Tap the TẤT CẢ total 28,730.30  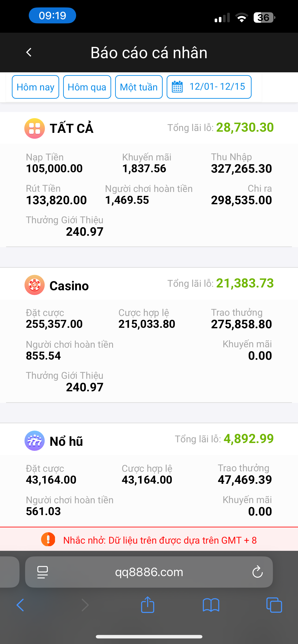pos(245,128)
